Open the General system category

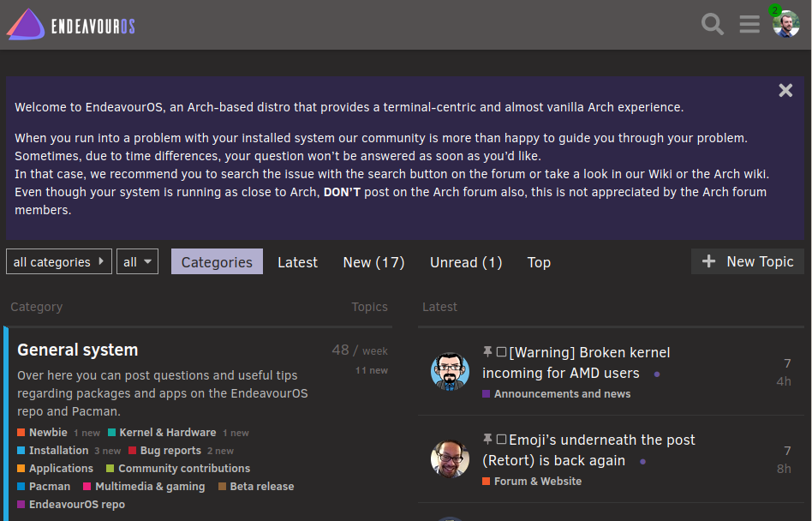[x=78, y=350]
